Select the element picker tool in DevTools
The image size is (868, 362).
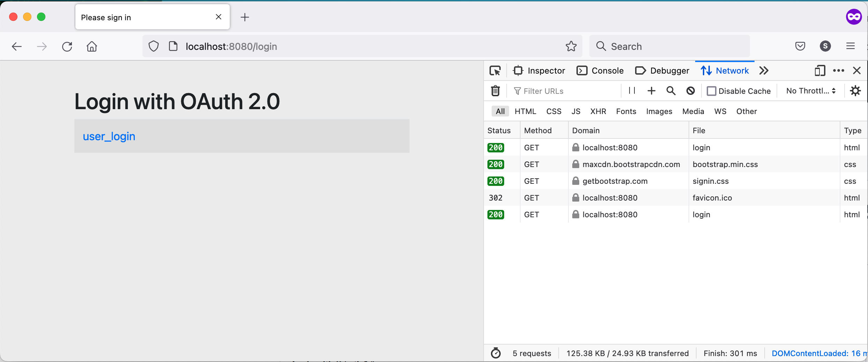point(495,70)
